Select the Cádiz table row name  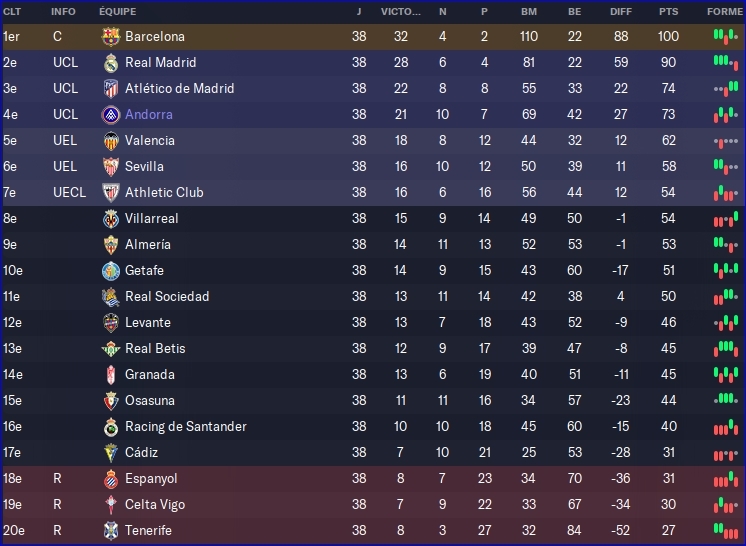[141, 452]
